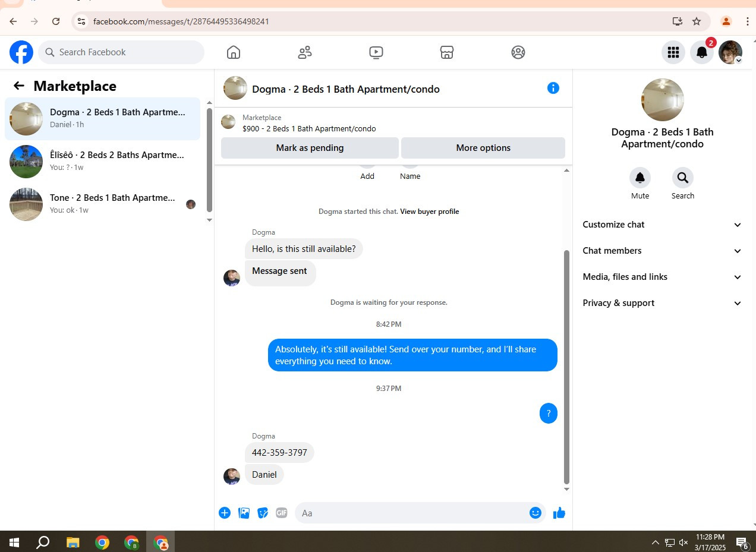The image size is (756, 552).
Task: Expand Media, files and links section
Action: click(662, 277)
